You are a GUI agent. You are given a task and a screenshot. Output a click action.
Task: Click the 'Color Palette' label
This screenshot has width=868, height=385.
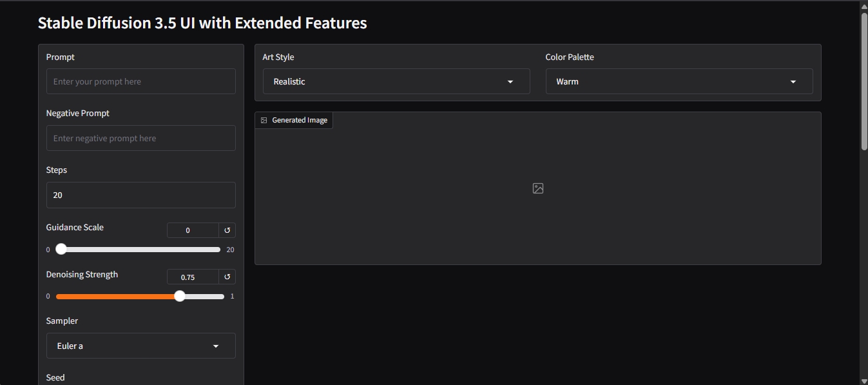pos(570,57)
